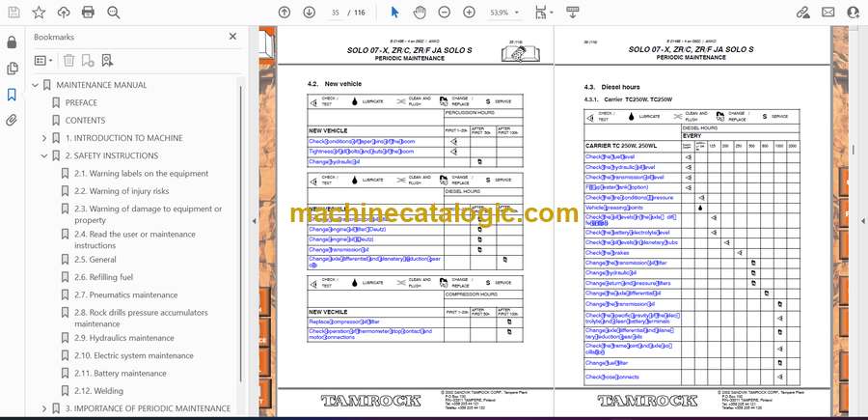
Task: Open the find text magnifier tool
Action: click(114, 13)
